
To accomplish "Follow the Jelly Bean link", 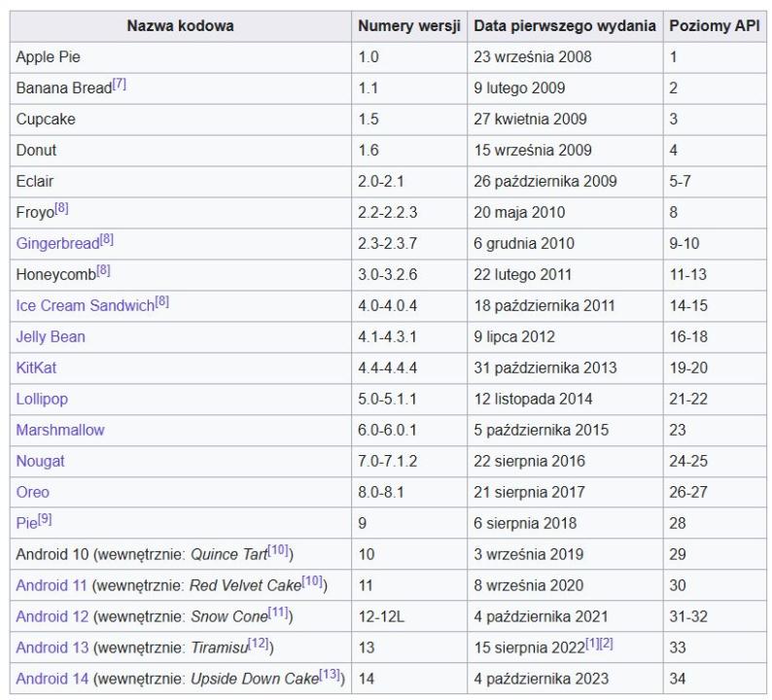I will (51, 336).
